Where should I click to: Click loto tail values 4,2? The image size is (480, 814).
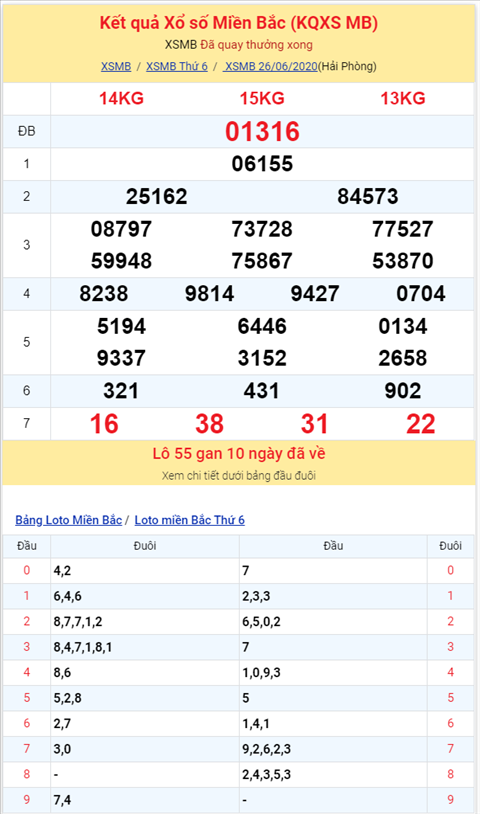[62, 571]
